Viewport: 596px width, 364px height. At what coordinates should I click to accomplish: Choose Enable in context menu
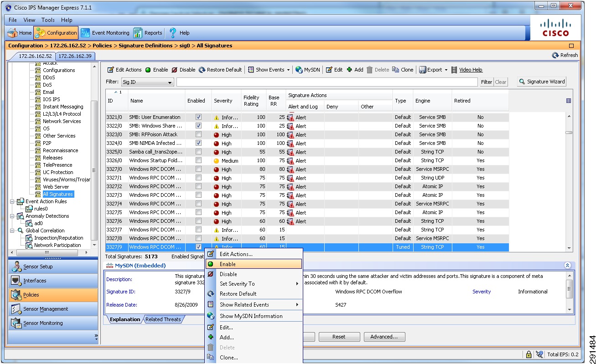pos(254,264)
